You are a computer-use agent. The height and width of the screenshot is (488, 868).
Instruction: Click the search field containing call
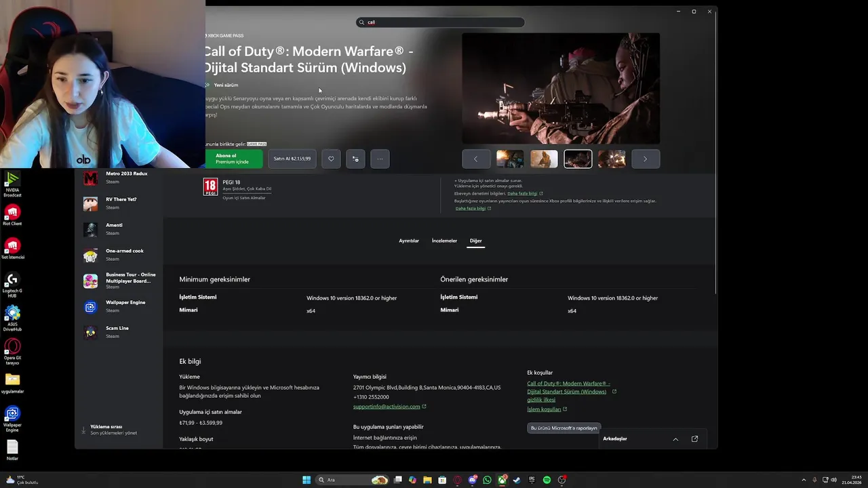pyautogui.click(x=440, y=22)
